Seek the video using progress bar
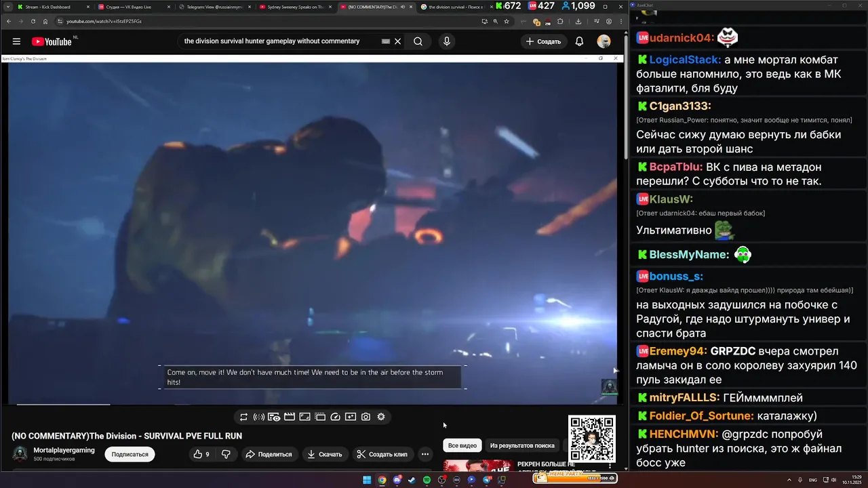The width and height of the screenshot is (868, 488). pyautogui.click(x=312, y=405)
